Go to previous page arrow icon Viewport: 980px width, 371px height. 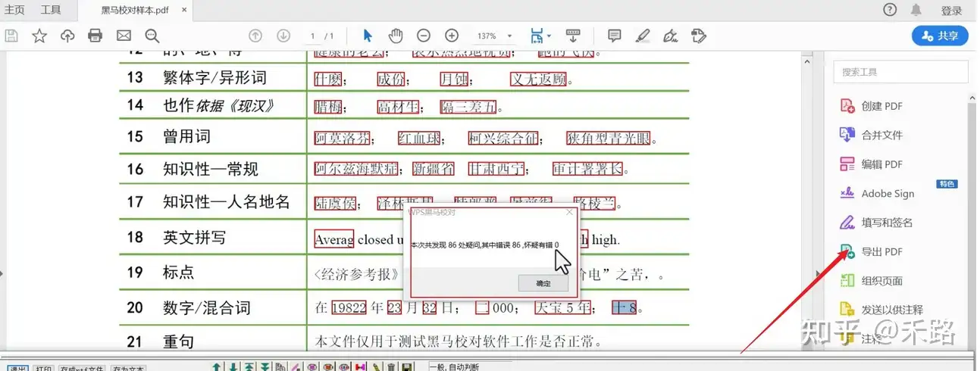pos(255,36)
